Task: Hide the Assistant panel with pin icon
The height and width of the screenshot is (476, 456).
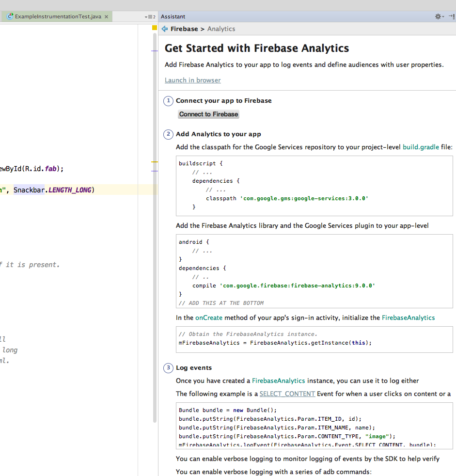Action: coord(451,16)
